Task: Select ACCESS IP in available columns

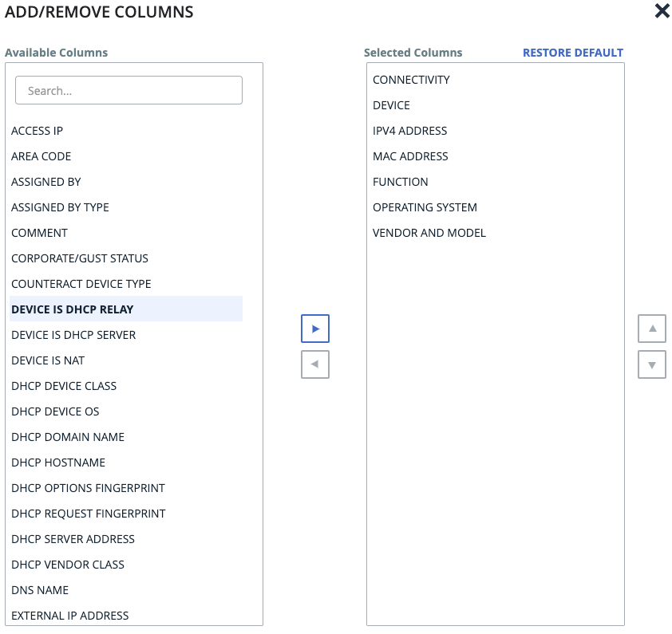Action: click(38, 131)
